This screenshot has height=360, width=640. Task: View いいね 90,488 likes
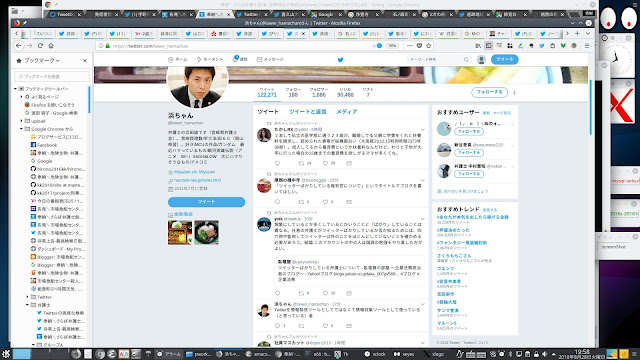point(345,93)
